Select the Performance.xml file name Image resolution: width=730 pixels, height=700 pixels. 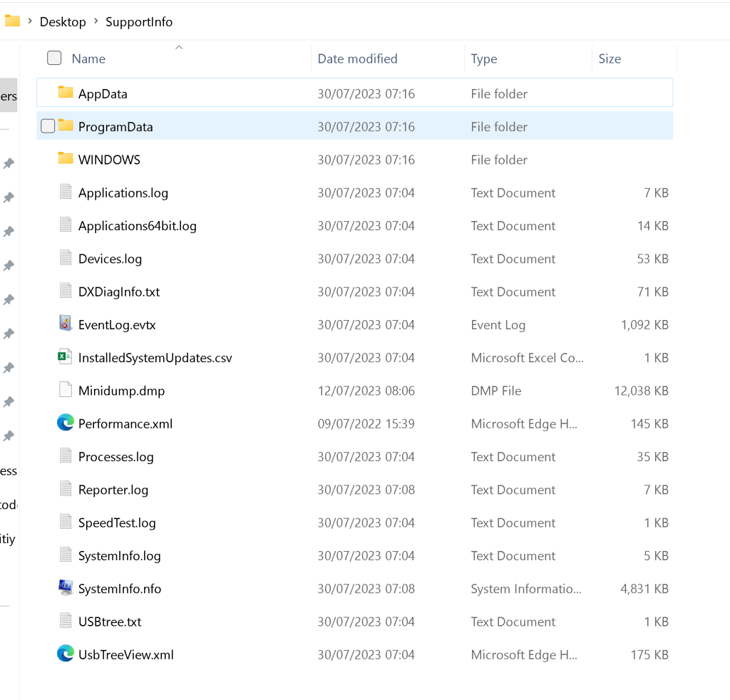pyautogui.click(x=125, y=424)
